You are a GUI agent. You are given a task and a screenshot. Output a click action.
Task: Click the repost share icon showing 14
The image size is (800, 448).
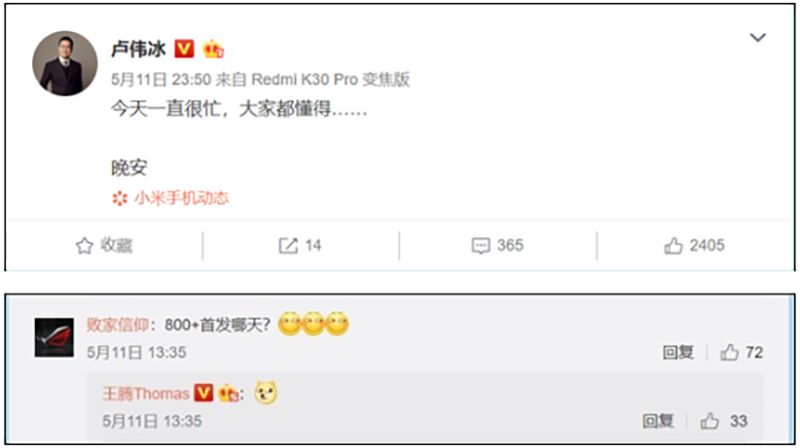pos(288,246)
